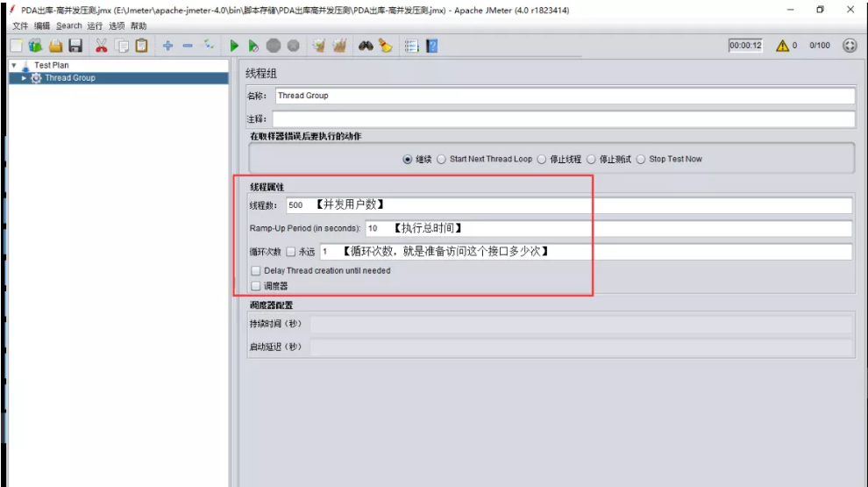Select the 停止线程 radio option

[541, 160]
